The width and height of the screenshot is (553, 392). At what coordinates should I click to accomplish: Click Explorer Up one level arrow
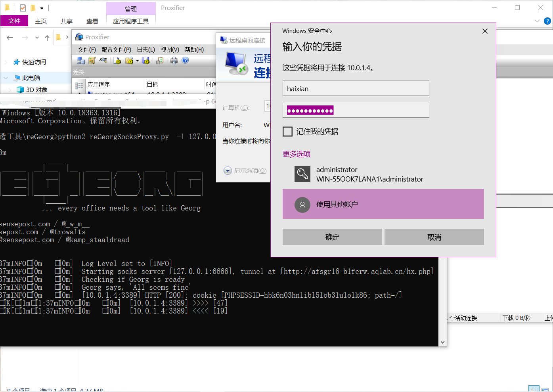(47, 38)
